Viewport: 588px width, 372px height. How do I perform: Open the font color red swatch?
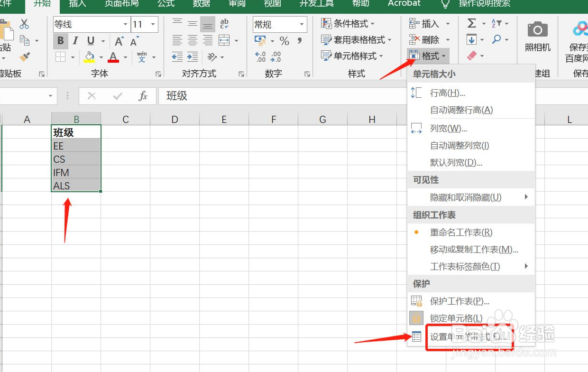(114, 57)
